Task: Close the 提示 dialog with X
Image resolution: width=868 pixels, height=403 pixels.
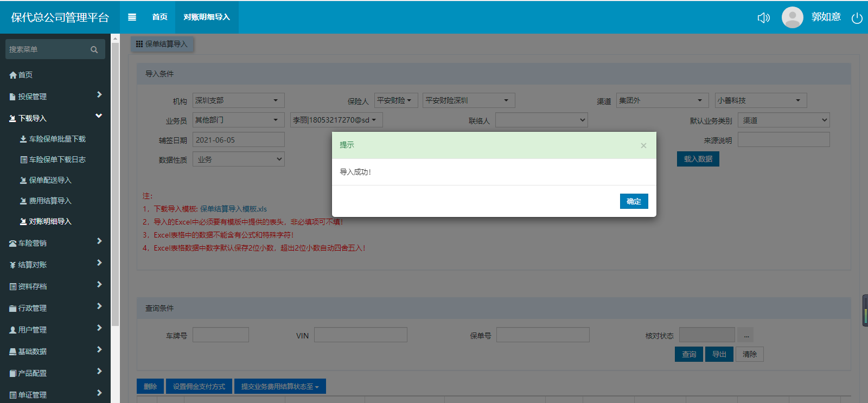Action: [x=643, y=145]
